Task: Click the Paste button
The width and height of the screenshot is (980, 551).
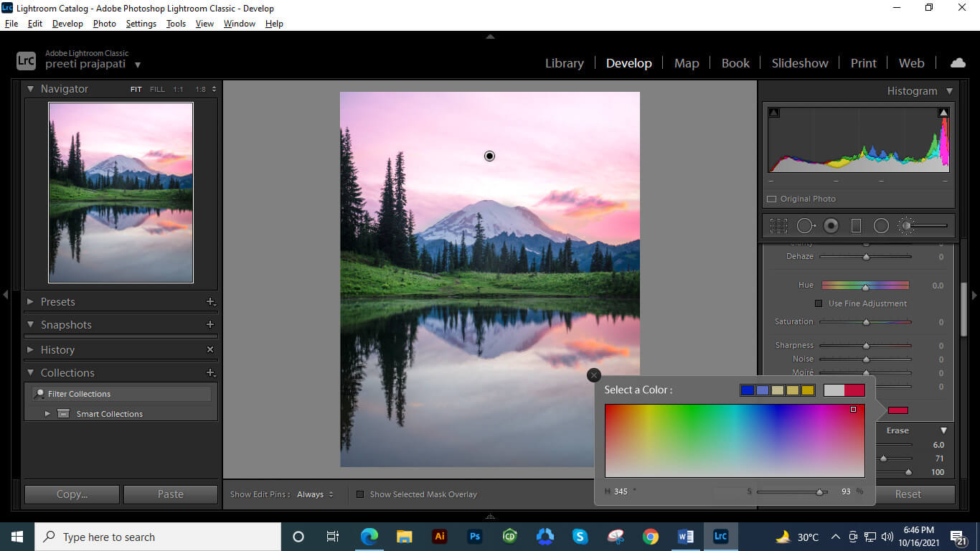Action: point(170,494)
